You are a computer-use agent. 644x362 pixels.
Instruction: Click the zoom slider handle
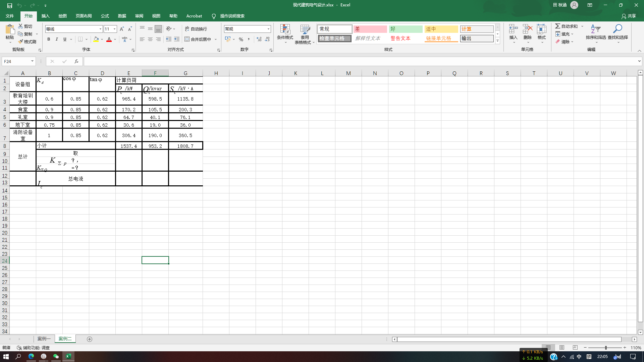click(x=606, y=348)
